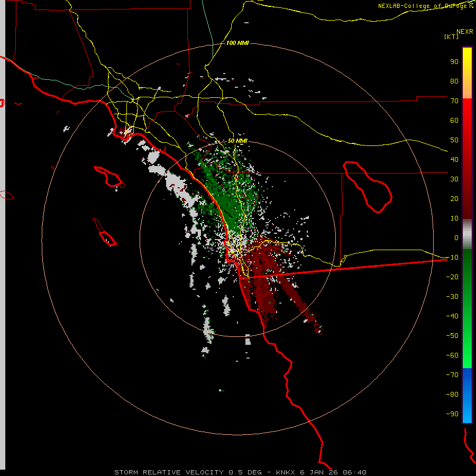Image resolution: width=476 pixels, height=476 pixels.
Task: Select the 20 value on velocity scale
Action: click(x=454, y=198)
